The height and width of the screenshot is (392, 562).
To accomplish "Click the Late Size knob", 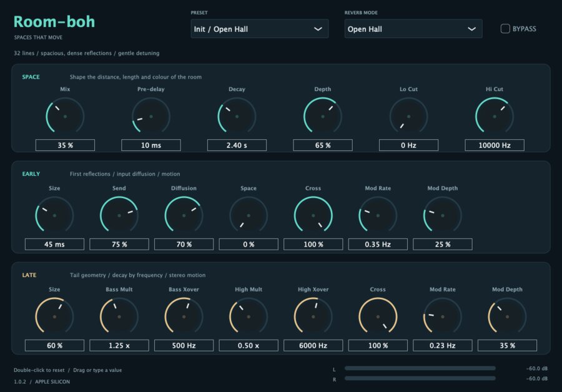I will pyautogui.click(x=54, y=316).
